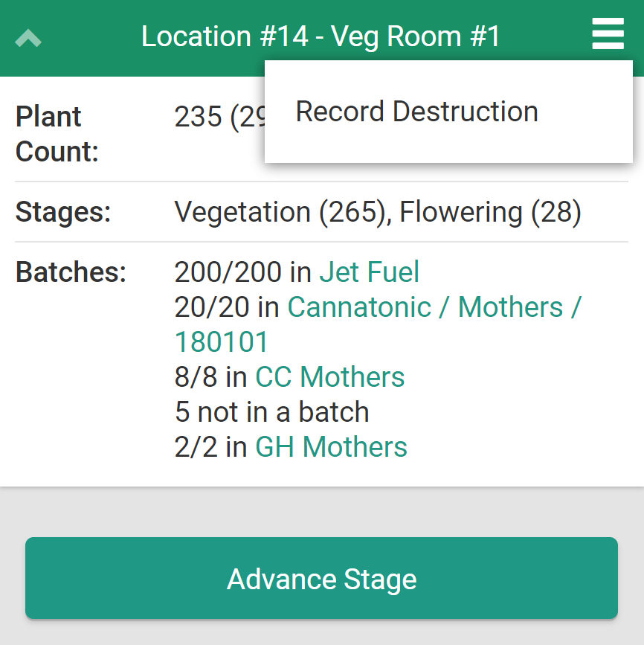Click the plant count value 235

[198, 117]
